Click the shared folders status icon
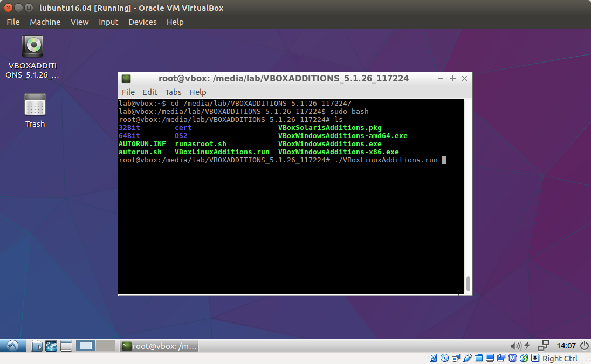This screenshot has height=364, width=591. pyautogui.click(x=479, y=358)
